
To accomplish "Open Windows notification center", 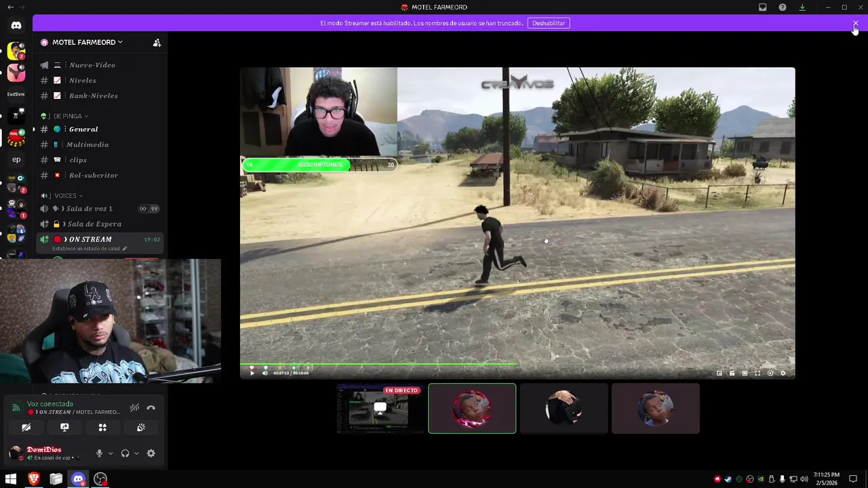I will (x=853, y=479).
